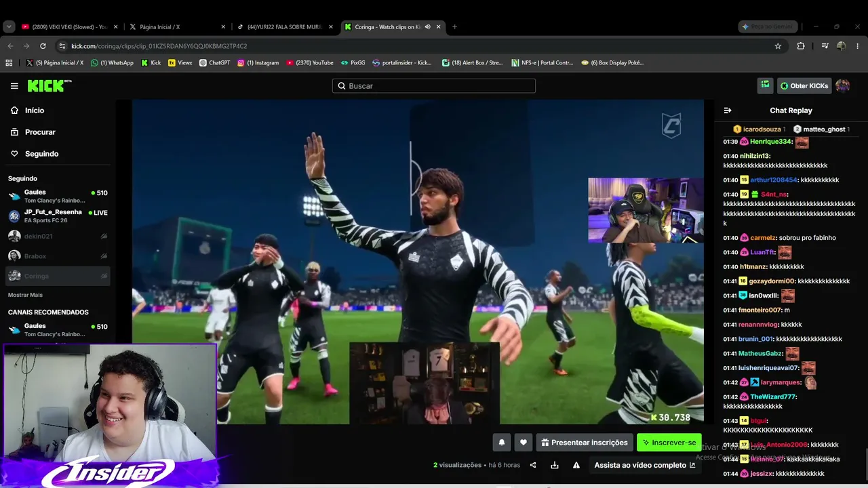Open a new browser tab
868x488 pixels.
tap(454, 27)
